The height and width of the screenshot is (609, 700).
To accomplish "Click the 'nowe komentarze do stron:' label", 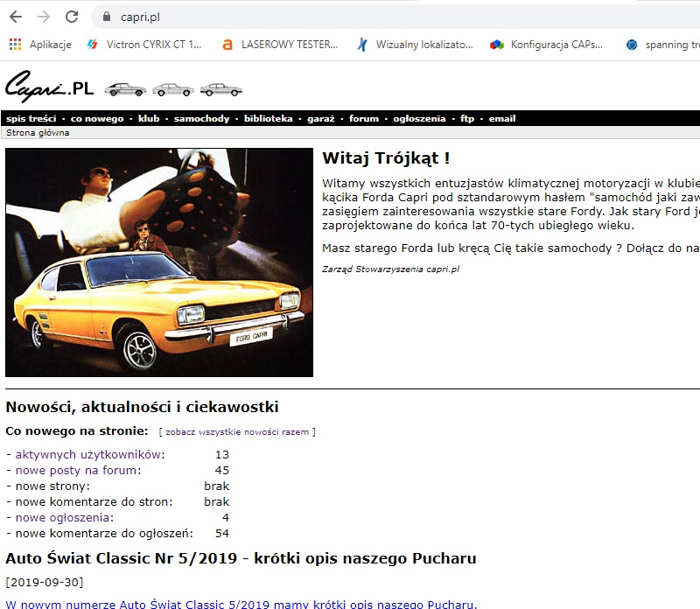I will 94,502.
